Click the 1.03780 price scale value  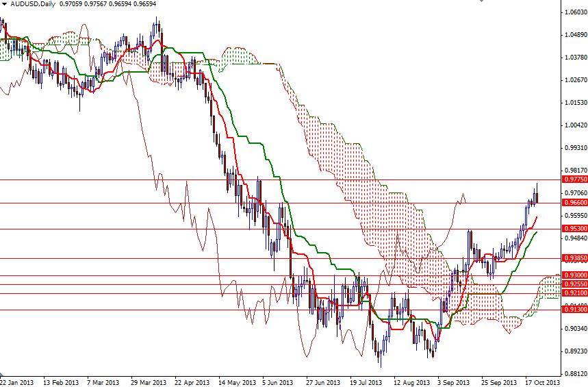[x=576, y=58]
